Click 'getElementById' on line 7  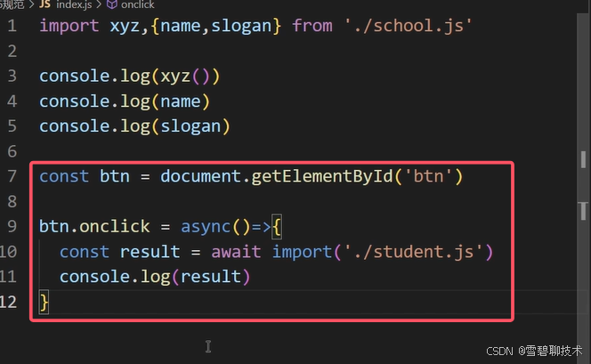pyautogui.click(x=322, y=176)
